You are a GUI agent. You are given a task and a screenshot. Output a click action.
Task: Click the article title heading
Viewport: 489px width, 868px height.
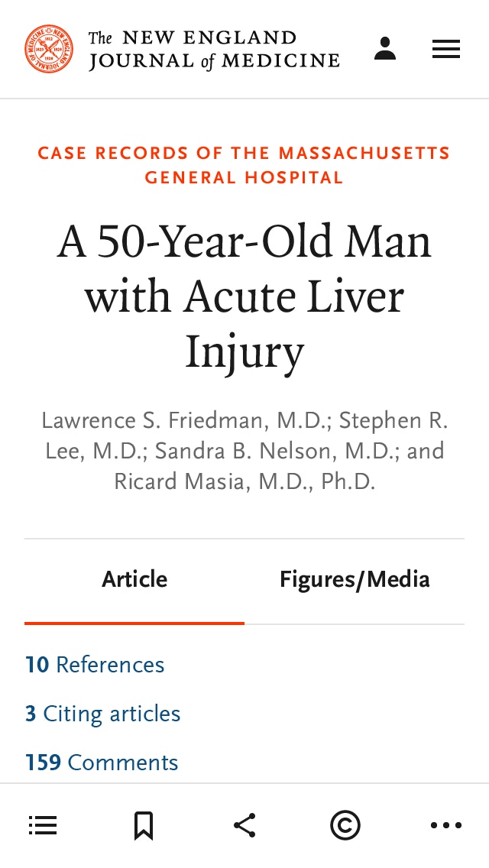coord(244,296)
